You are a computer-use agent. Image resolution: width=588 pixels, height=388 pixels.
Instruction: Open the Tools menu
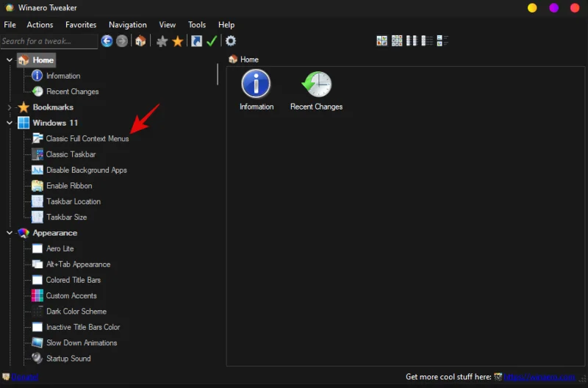click(x=197, y=25)
